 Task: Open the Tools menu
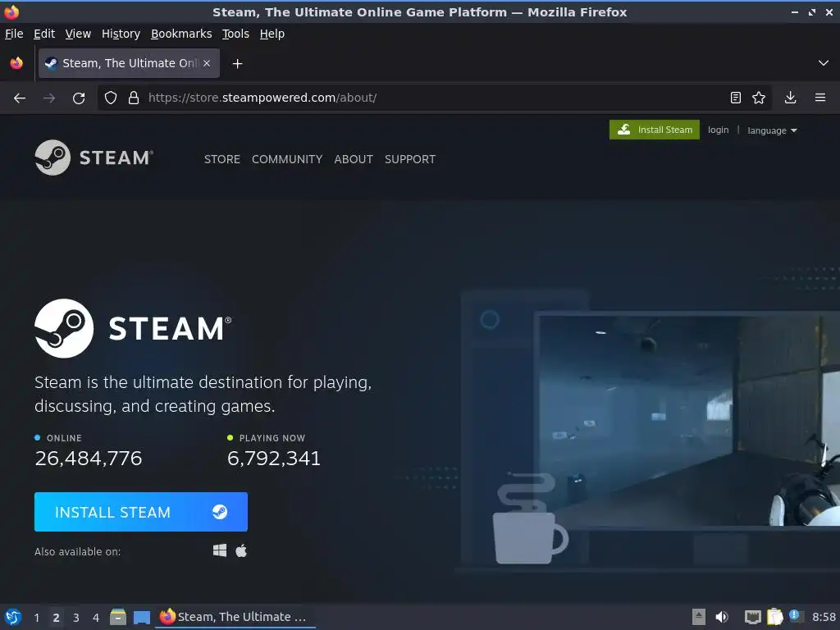pos(235,34)
